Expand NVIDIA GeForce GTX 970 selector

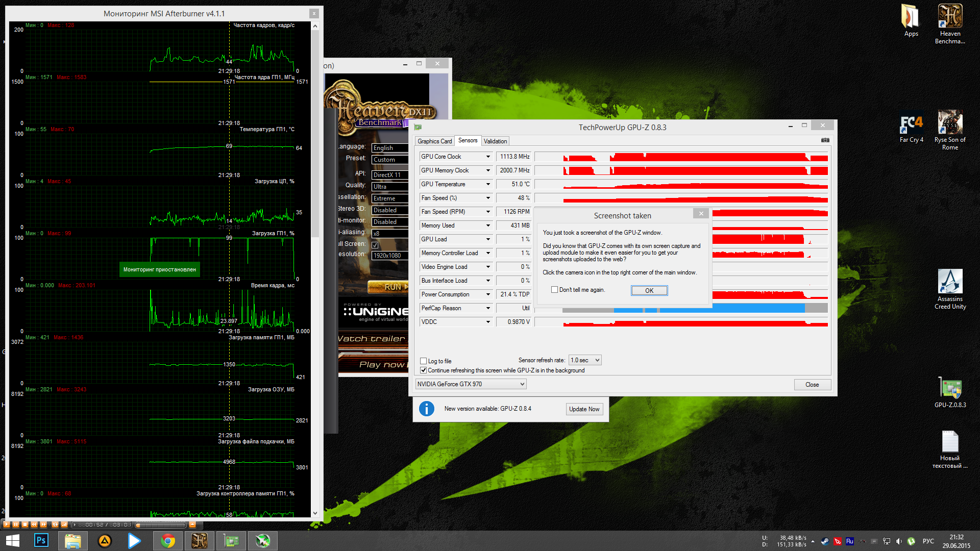point(471,384)
